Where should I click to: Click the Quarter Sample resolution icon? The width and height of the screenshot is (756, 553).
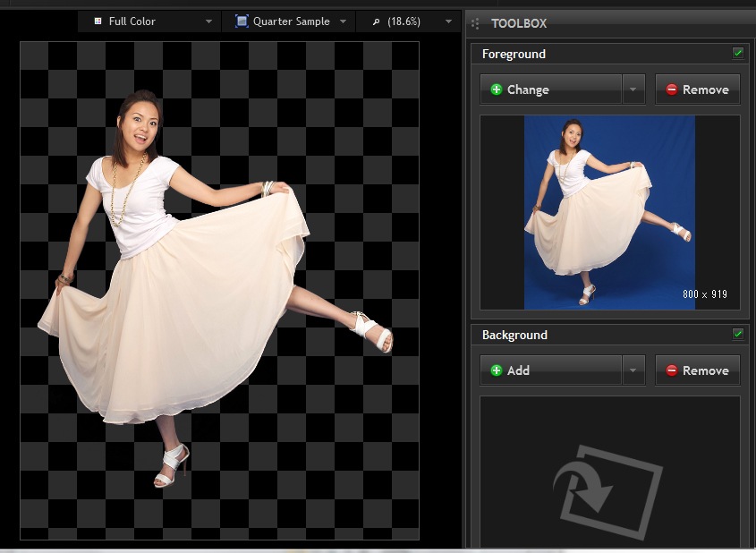point(242,21)
